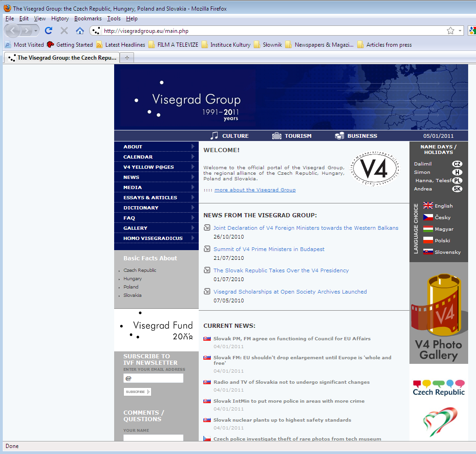Click the Culture music note icon
Screen dimensions: 476x454
click(214, 135)
